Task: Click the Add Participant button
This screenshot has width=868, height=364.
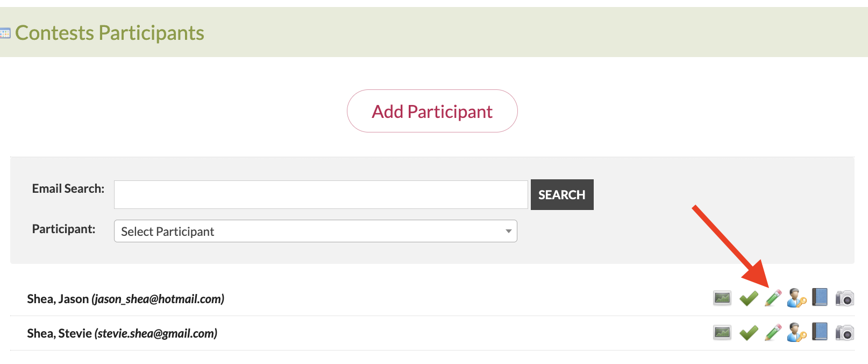Action: [x=432, y=111]
